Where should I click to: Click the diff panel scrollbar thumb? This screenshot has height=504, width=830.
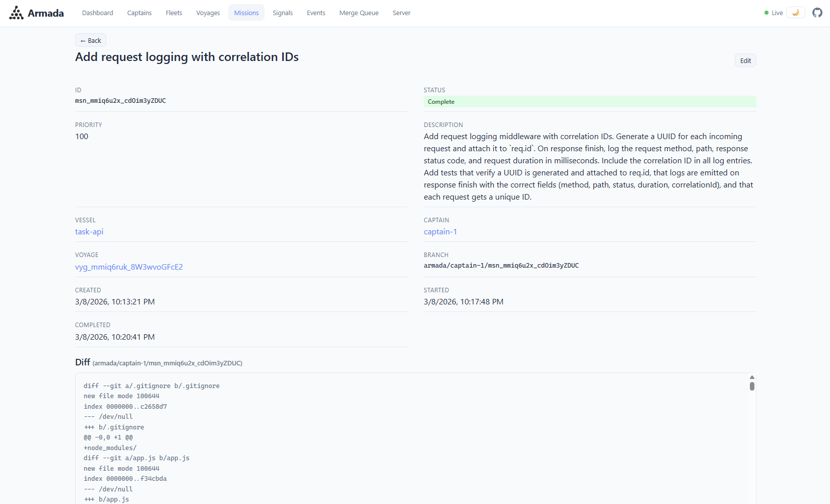tap(752, 386)
